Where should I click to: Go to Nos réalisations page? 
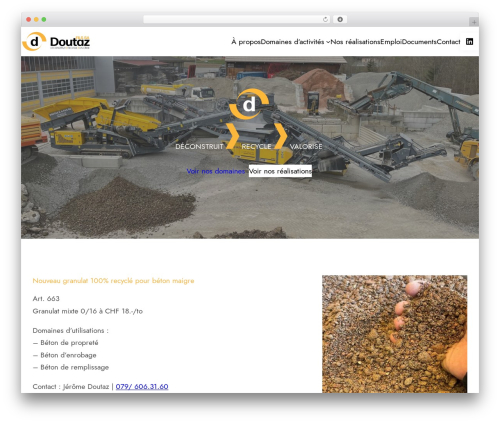355,42
